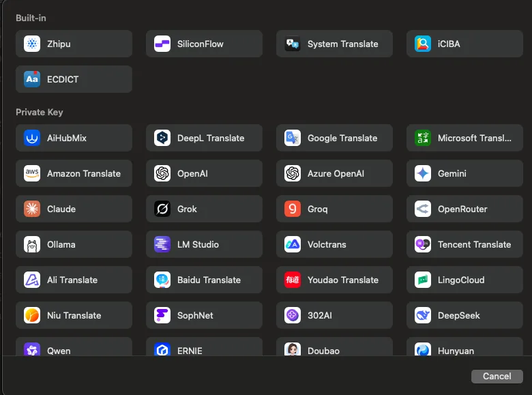The width and height of the screenshot is (532, 395).
Task: Click the Ali Translate icon
Action: pyautogui.click(x=32, y=280)
